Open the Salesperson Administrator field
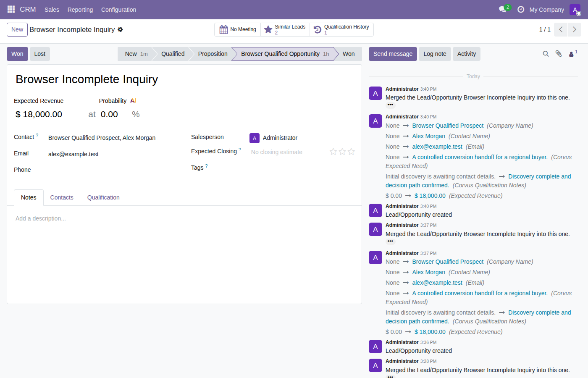Image resolution: width=588 pixels, height=378 pixels. (302, 138)
